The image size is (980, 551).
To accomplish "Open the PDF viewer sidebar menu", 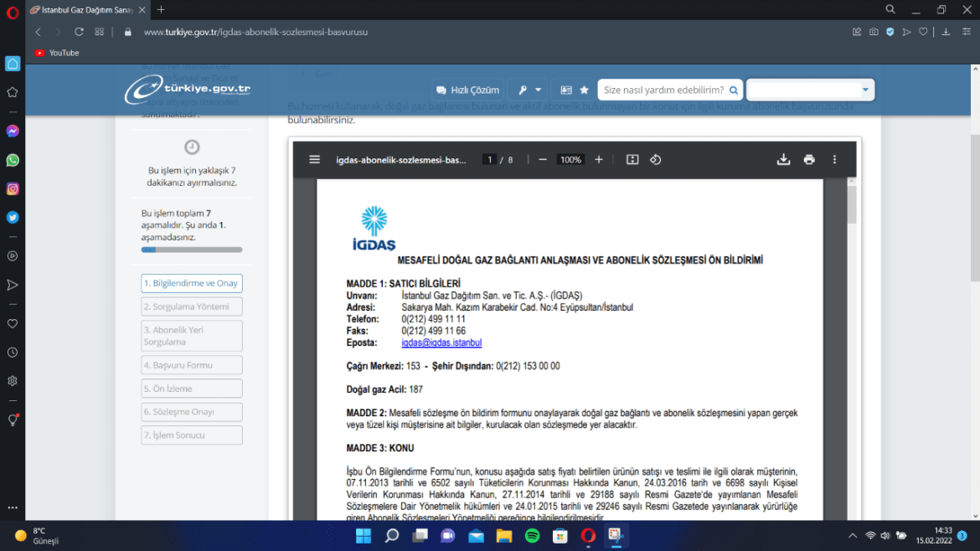I will pos(314,160).
